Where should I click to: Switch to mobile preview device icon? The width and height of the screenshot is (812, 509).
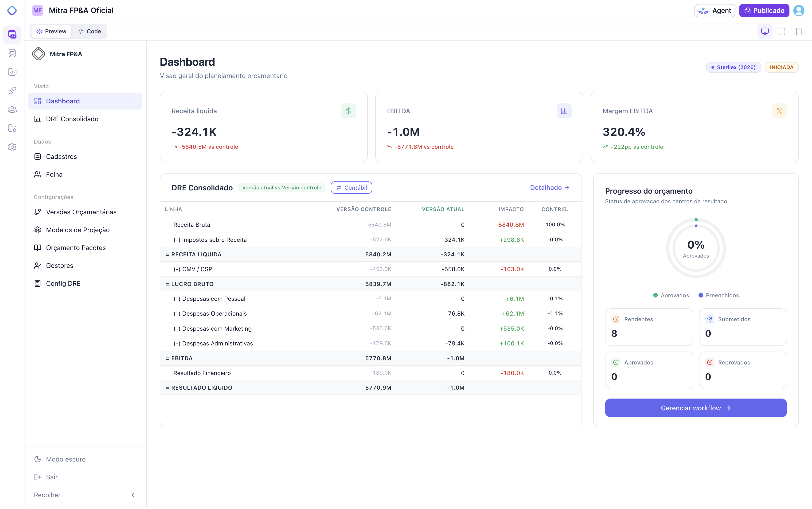[799, 31]
